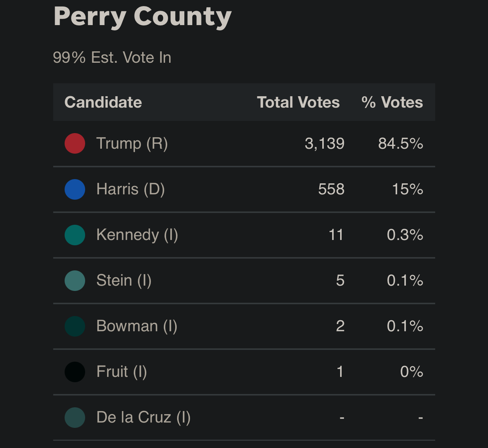
Task: Select the Harris (D) candidate name
Action: coord(130,189)
